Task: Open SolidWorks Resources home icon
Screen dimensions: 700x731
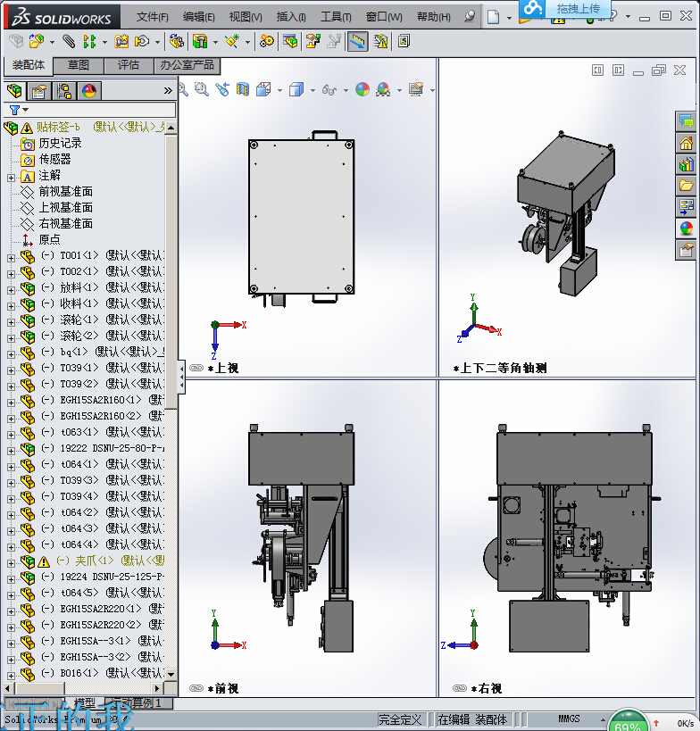Action: click(x=686, y=143)
